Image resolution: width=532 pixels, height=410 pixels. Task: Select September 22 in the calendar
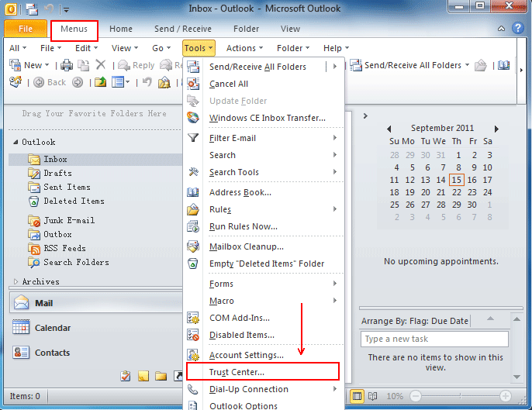click(x=456, y=192)
